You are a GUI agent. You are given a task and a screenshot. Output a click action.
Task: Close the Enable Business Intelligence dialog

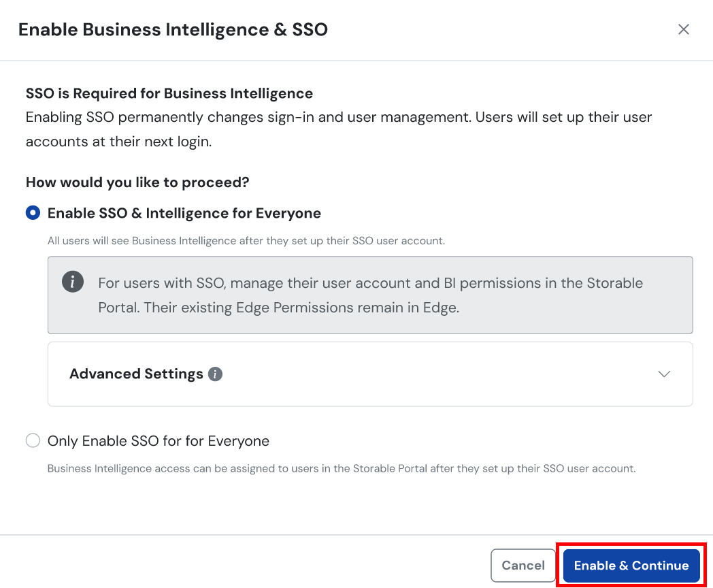684,29
